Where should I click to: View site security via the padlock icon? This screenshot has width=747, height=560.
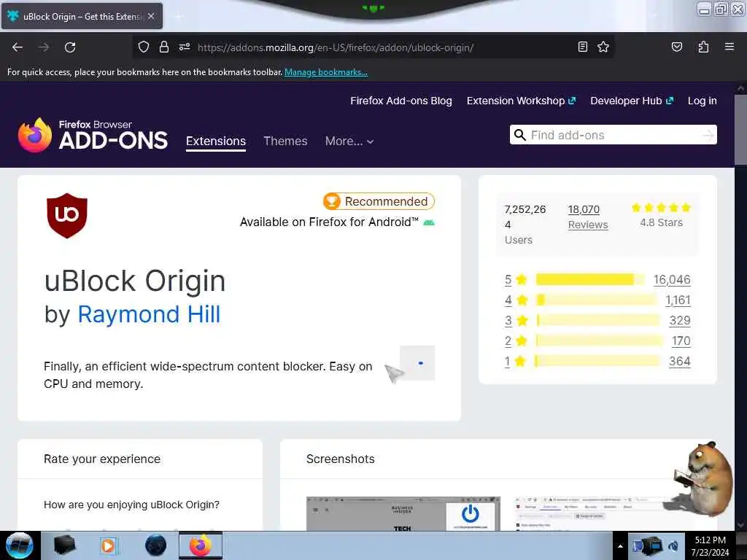(164, 47)
